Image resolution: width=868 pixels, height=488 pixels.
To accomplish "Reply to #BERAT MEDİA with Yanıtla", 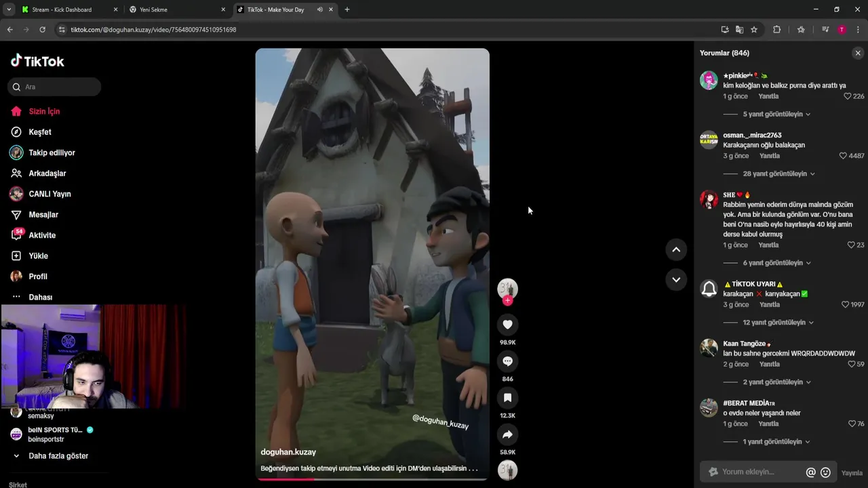I will (768, 424).
